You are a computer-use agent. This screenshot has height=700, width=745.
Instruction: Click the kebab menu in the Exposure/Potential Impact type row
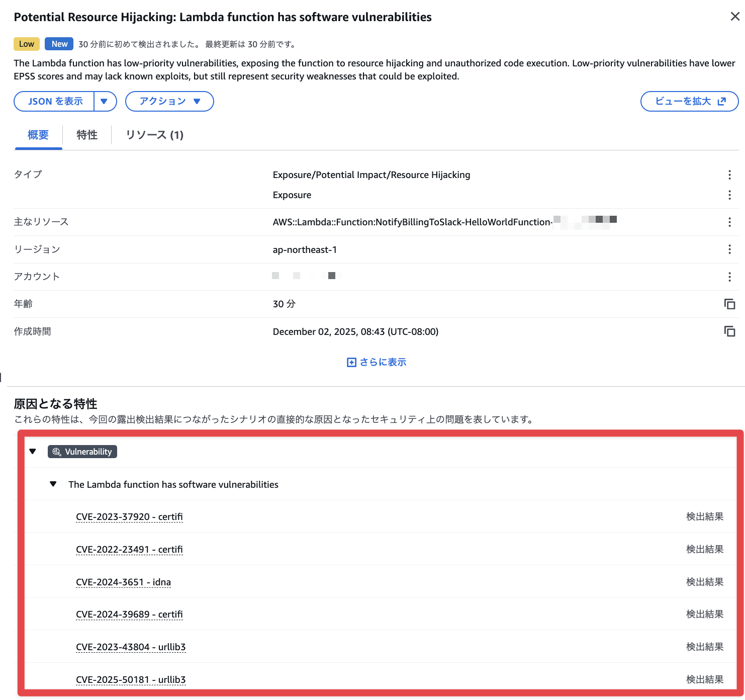coord(729,175)
